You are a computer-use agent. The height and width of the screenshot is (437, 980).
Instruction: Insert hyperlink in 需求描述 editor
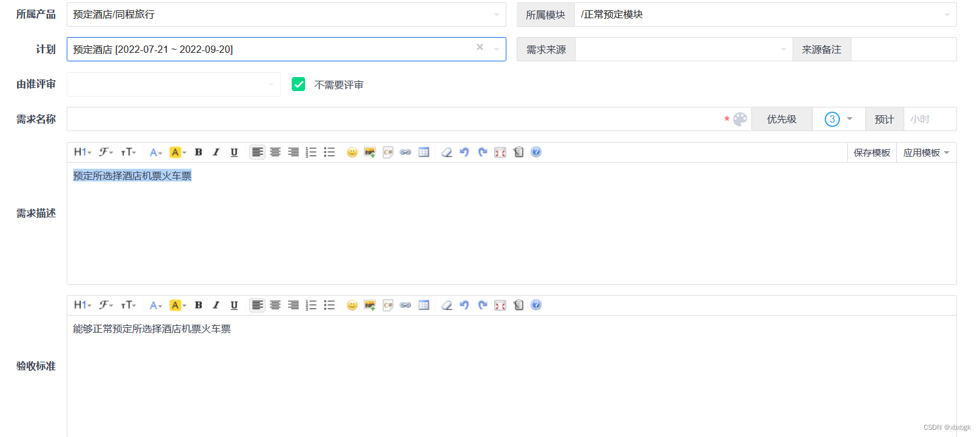point(406,152)
